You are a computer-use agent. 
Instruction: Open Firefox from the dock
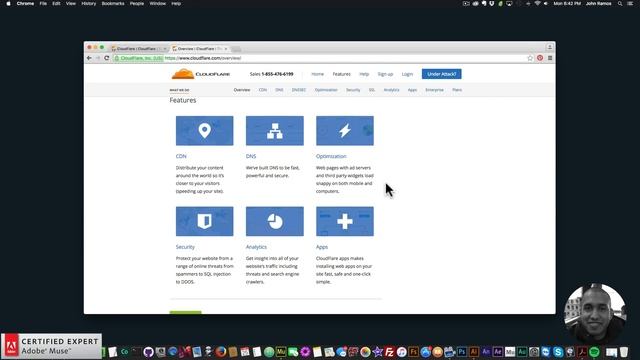pyautogui.click(x=220, y=351)
